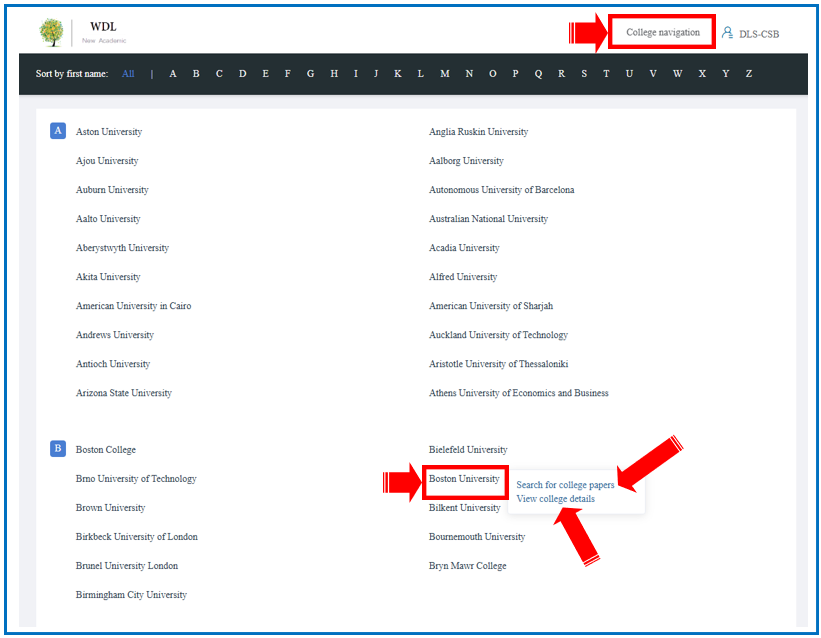Filter colleges by letter O
The height and width of the screenshot is (638, 821).
click(x=493, y=74)
